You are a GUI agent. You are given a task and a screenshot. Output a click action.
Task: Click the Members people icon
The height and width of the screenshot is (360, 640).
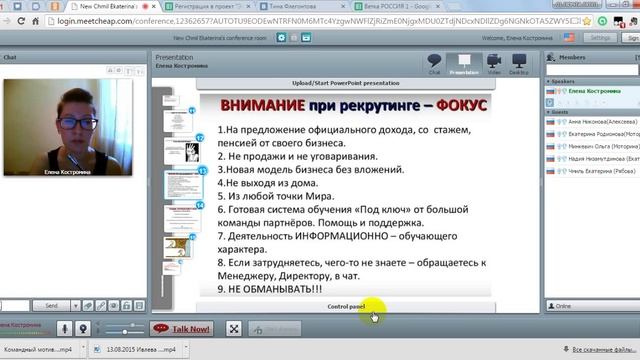(551, 58)
